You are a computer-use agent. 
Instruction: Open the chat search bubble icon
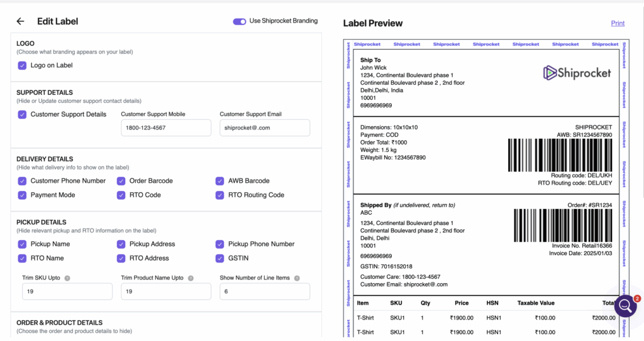pos(626,306)
